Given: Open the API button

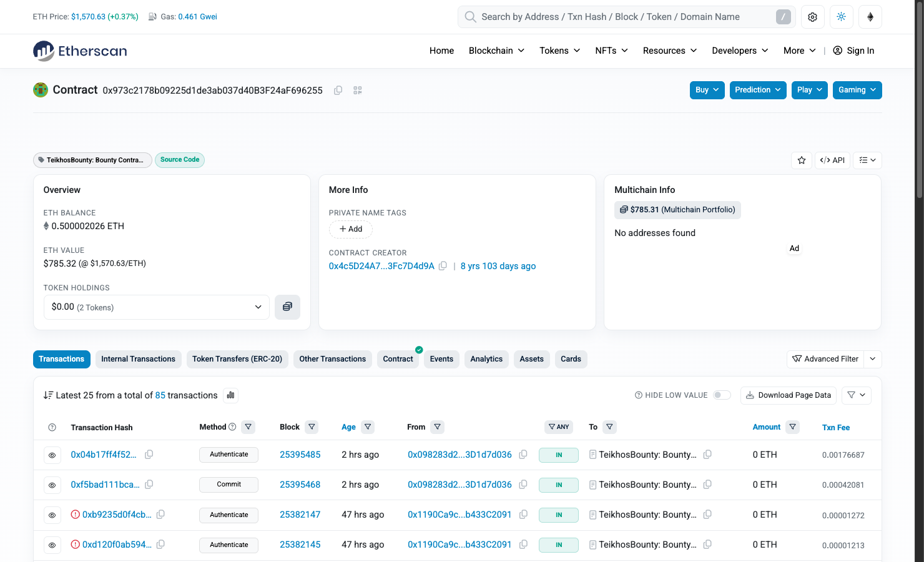Looking at the screenshot, I should pos(832,160).
